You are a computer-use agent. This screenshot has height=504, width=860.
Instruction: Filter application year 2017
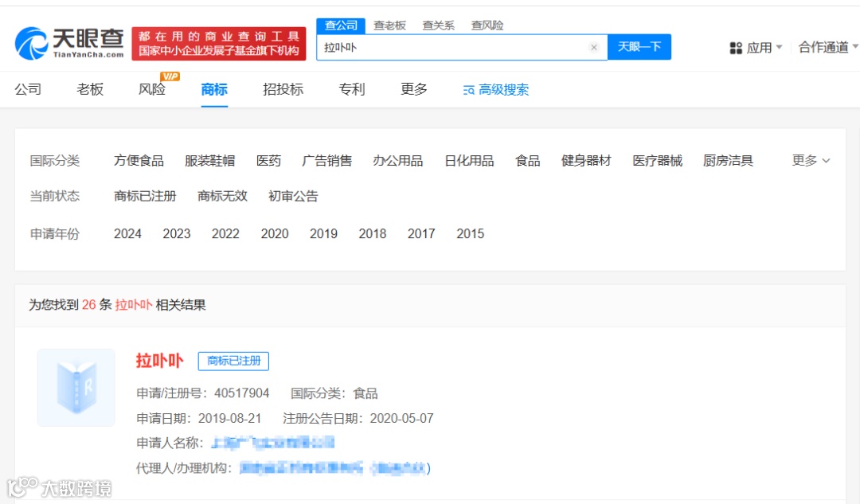pos(421,233)
